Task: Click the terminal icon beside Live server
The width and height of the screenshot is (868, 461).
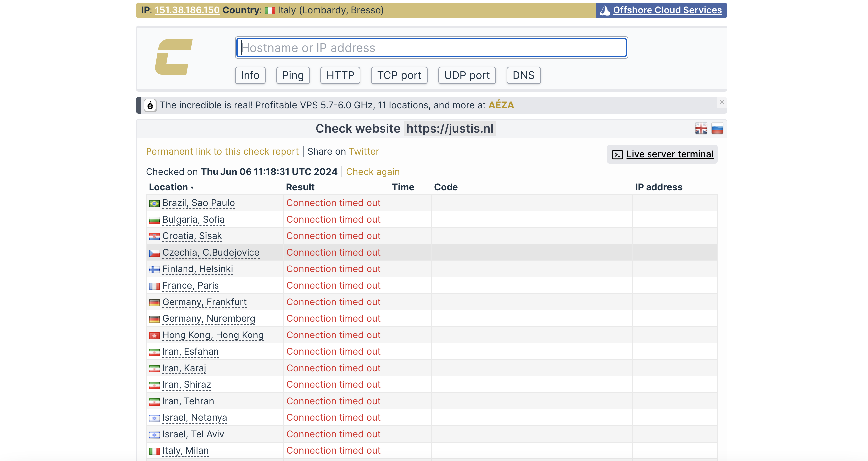Action: [x=617, y=155]
